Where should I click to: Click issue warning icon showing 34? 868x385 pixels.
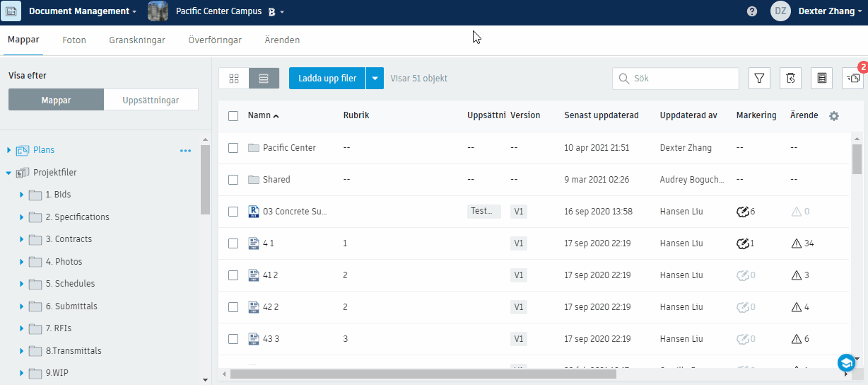pos(796,243)
